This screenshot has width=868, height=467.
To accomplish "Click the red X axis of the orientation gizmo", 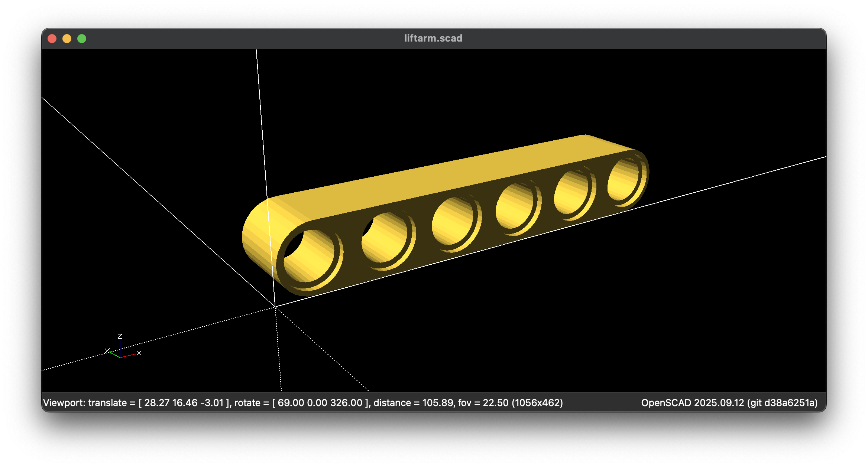I will [x=128, y=356].
